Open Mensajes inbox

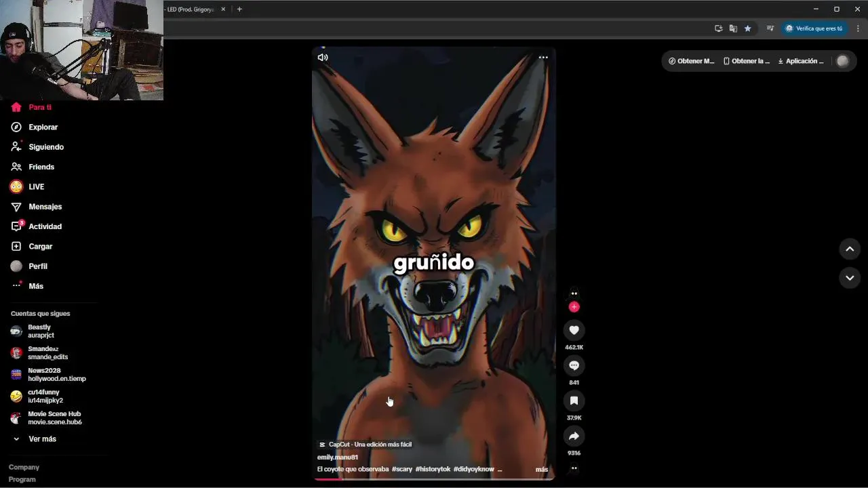36,207
